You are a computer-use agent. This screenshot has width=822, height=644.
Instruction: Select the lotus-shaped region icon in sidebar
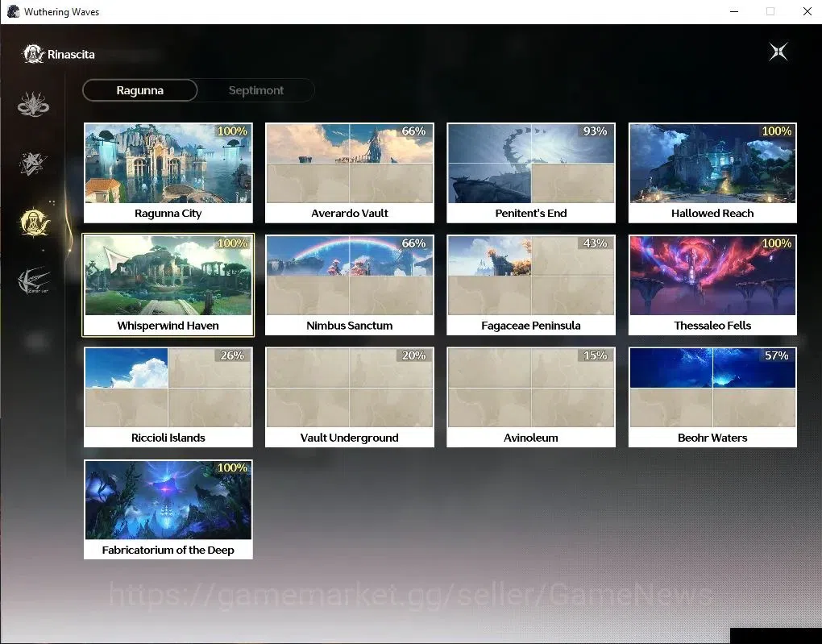pos(33,104)
